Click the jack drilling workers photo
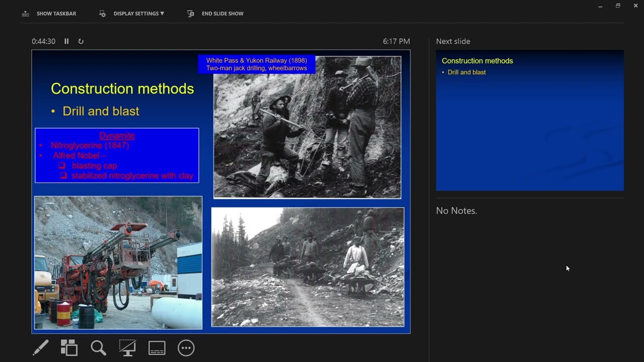This screenshot has height=362, width=644. [x=307, y=127]
